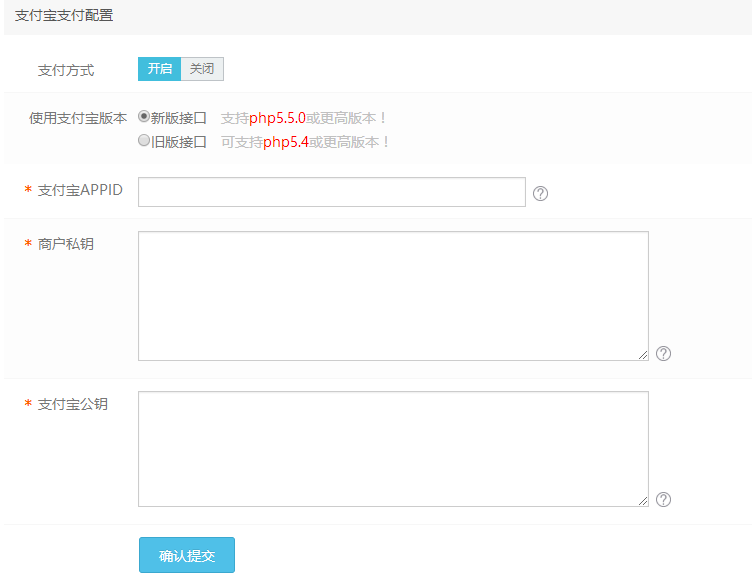Select the 旧版接口 radio option

pos(143,141)
